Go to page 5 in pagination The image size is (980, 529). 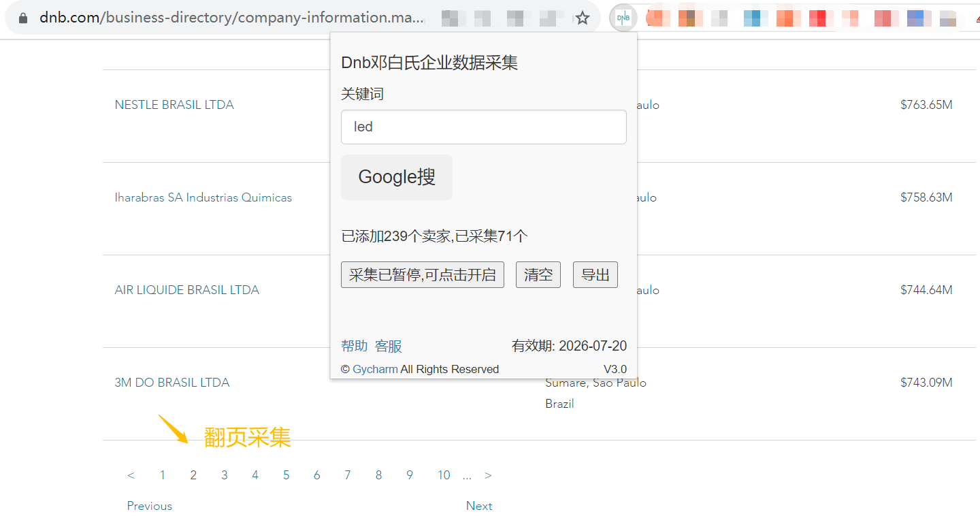[x=287, y=475]
